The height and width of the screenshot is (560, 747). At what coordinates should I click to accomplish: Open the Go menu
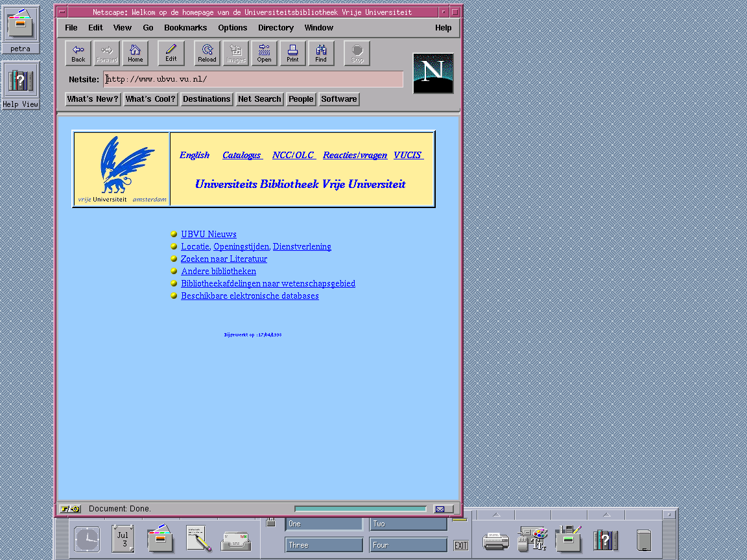pyautogui.click(x=148, y=28)
